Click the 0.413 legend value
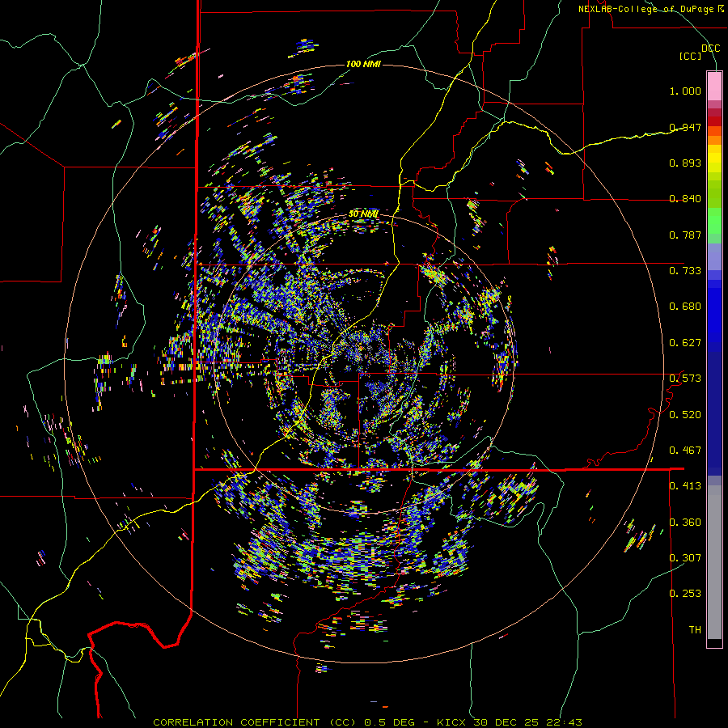728x728 pixels. (685, 486)
